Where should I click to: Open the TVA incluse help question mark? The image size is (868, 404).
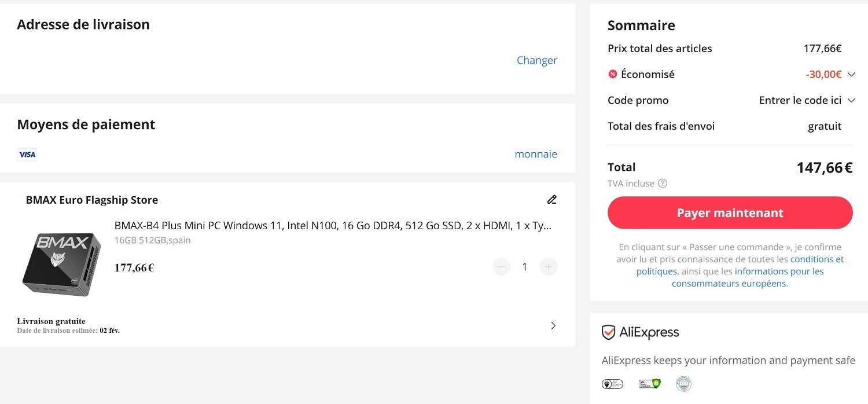663,183
